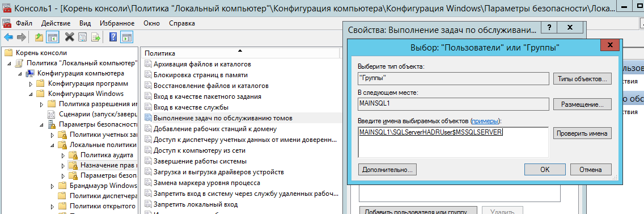Expand the Конфигурация программ node
The image size is (644, 214).
click(x=31, y=83)
